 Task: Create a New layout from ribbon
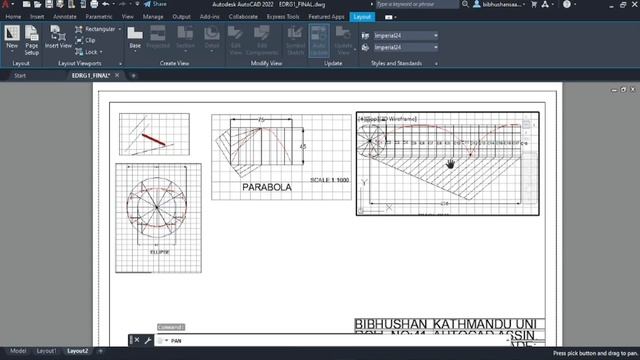12,38
